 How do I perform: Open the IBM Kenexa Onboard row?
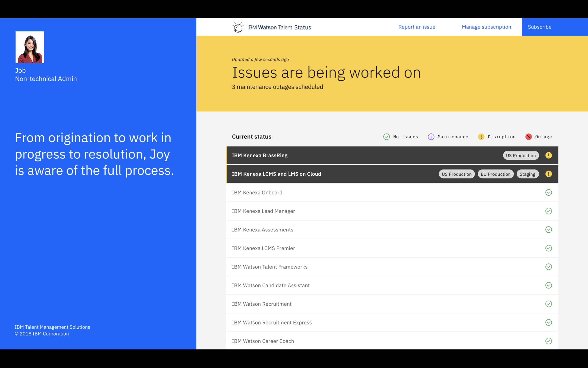click(392, 193)
